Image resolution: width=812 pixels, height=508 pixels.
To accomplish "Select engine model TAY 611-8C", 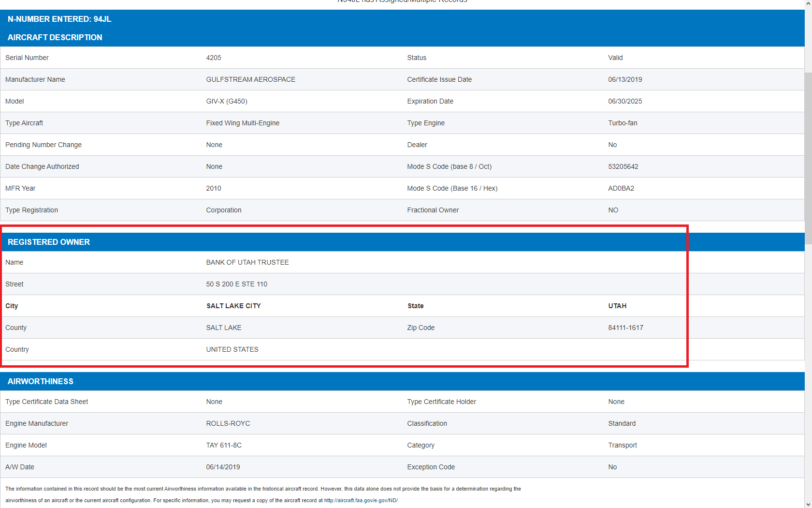I will pos(224,445).
